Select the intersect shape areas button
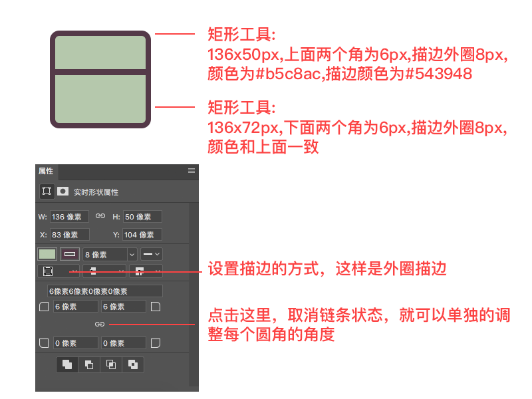This screenshot has height=399, width=532. [111, 364]
